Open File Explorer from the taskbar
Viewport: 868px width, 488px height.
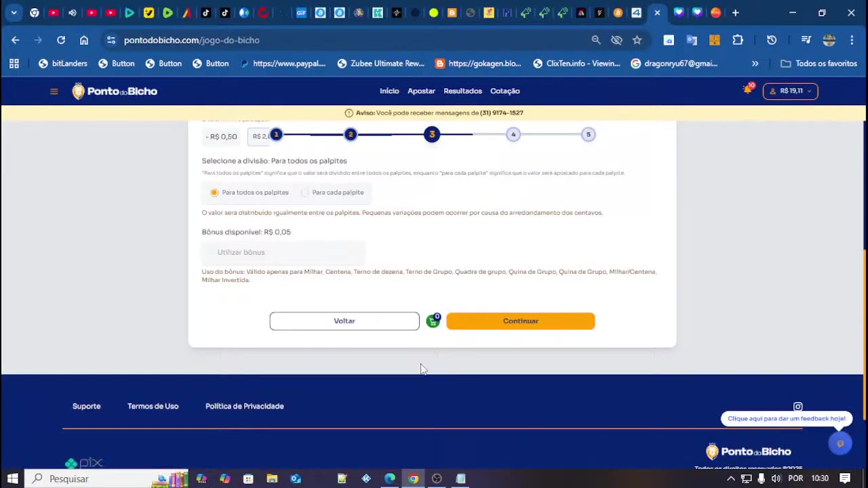click(x=272, y=479)
